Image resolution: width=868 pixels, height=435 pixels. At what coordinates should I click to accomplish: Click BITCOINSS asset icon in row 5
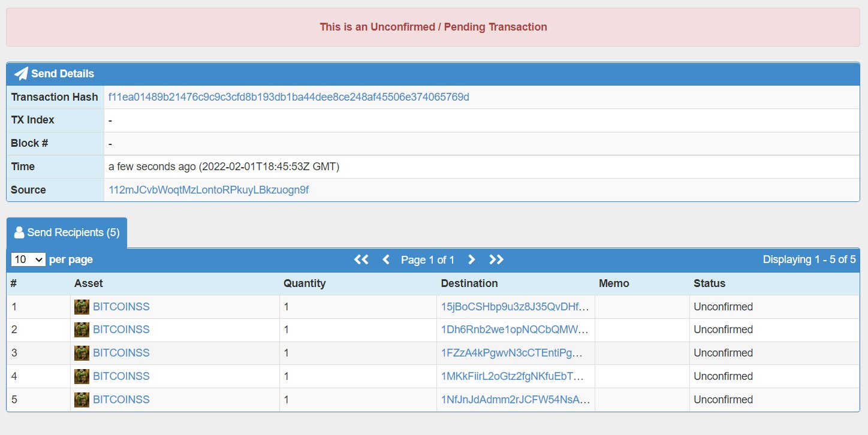(x=82, y=400)
